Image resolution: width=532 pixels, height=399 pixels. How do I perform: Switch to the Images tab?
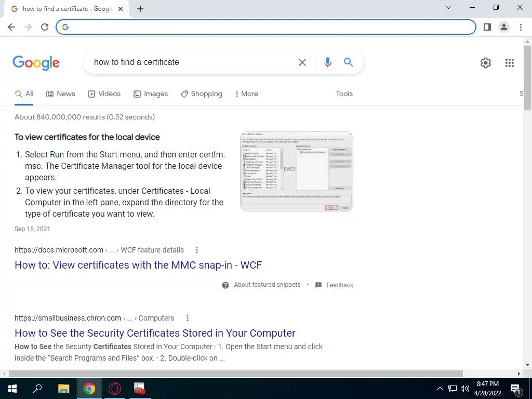(x=151, y=94)
